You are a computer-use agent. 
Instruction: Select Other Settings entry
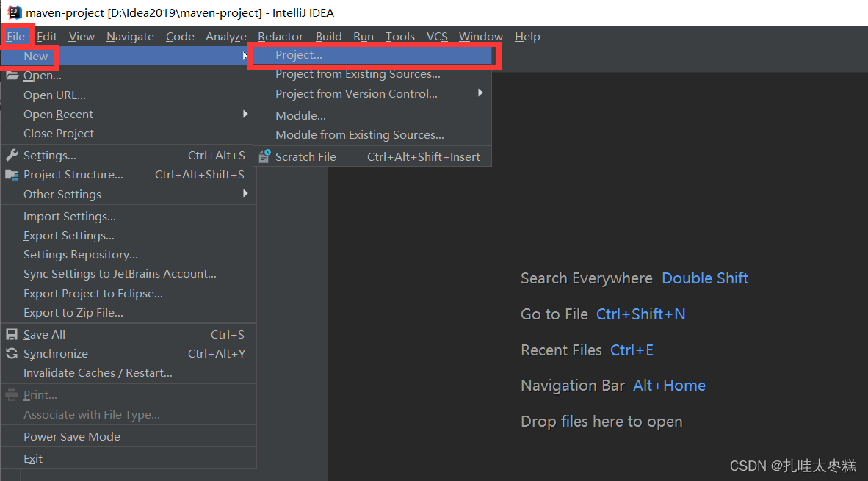129,194
